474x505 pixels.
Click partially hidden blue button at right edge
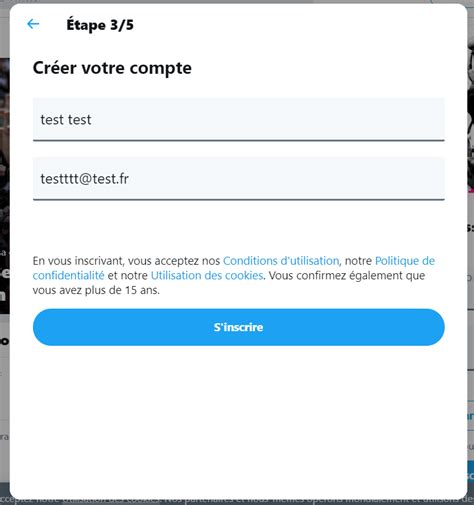[470, 472]
